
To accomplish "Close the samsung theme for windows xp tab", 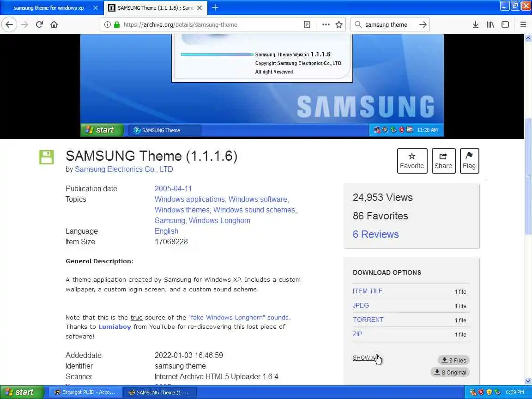I will [x=96, y=7].
